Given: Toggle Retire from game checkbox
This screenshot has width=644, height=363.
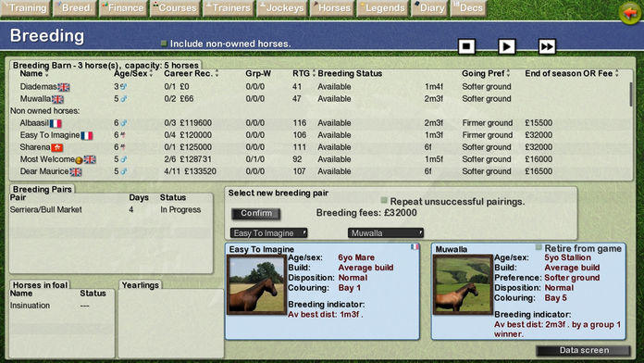Looking at the screenshot, I should (539, 247).
